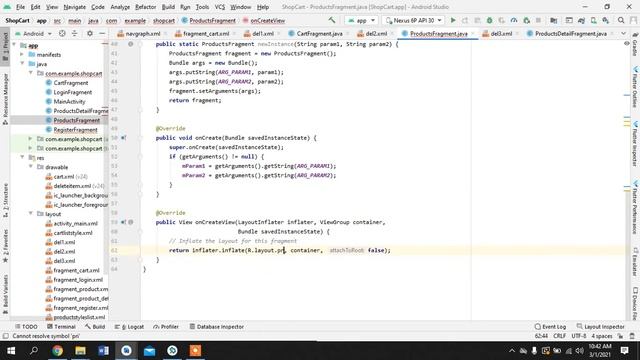This screenshot has width=640, height=360.
Task: Click the target icon to select the opened file
Action: [x=62, y=33]
